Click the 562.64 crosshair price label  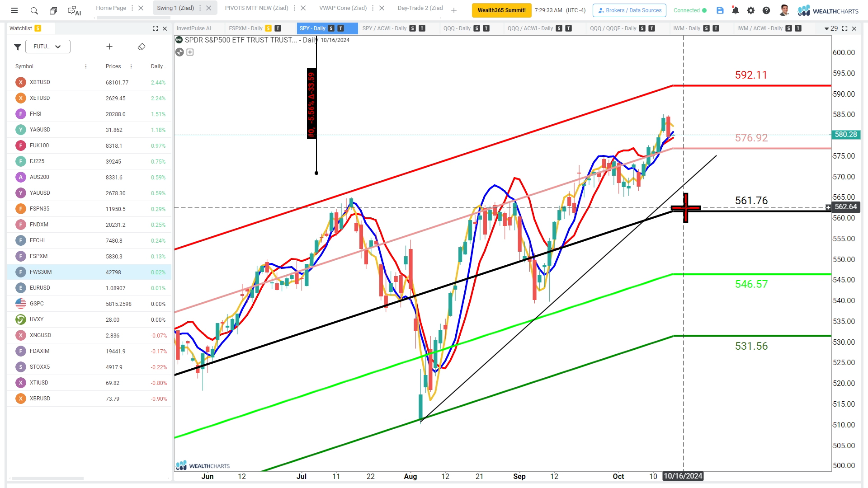(845, 207)
